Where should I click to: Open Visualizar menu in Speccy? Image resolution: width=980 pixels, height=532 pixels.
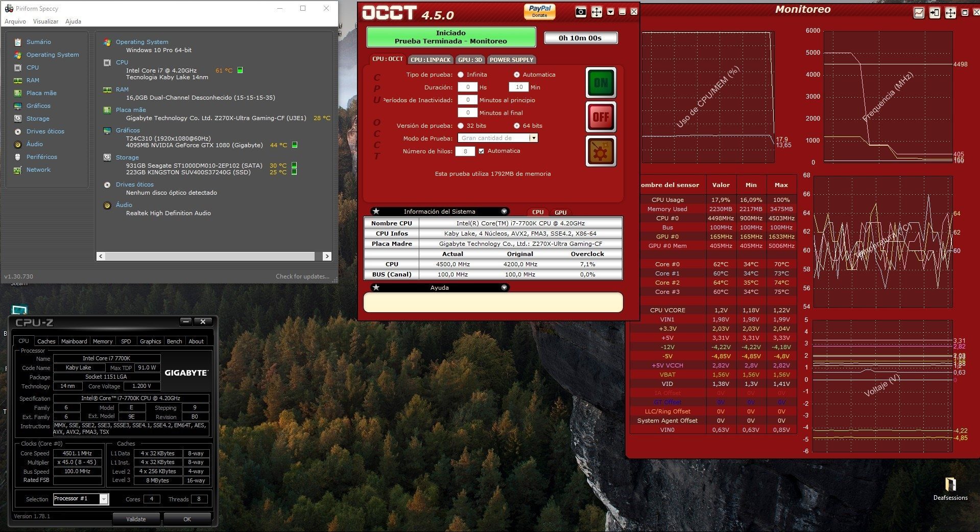tap(46, 21)
